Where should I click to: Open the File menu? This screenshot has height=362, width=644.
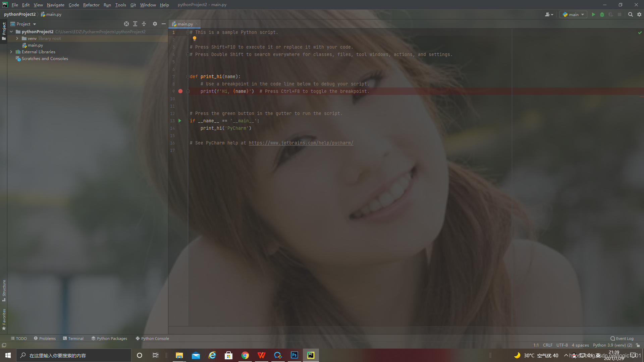[x=15, y=5]
